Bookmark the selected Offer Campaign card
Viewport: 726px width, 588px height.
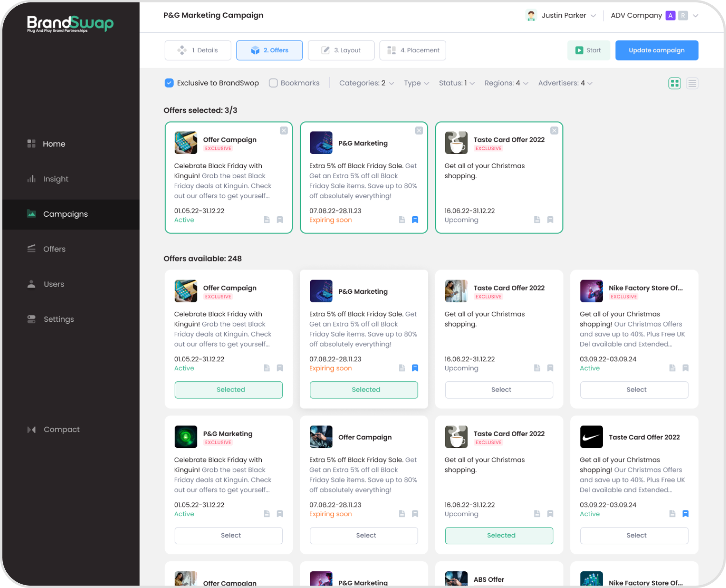(x=280, y=220)
